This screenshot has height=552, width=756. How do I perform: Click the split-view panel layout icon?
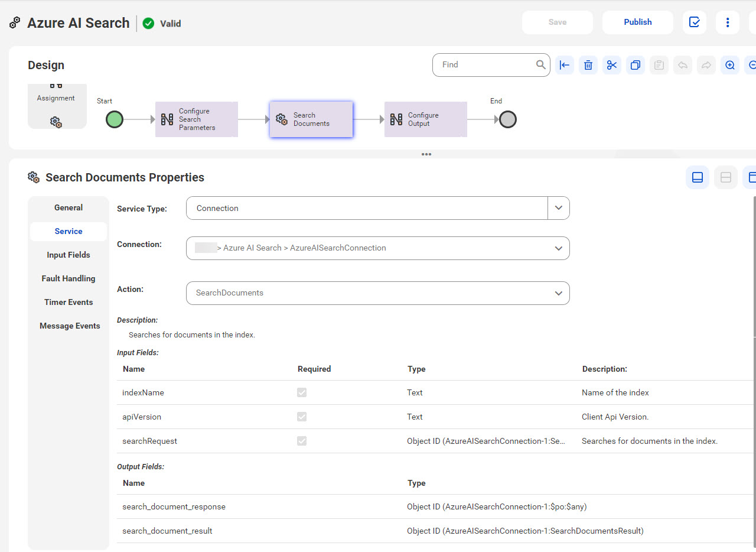tap(726, 177)
